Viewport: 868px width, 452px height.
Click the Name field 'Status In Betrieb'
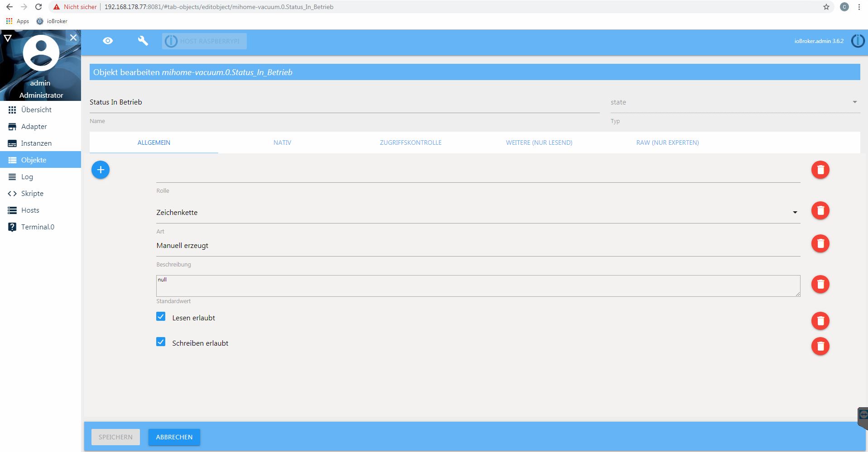coord(345,102)
